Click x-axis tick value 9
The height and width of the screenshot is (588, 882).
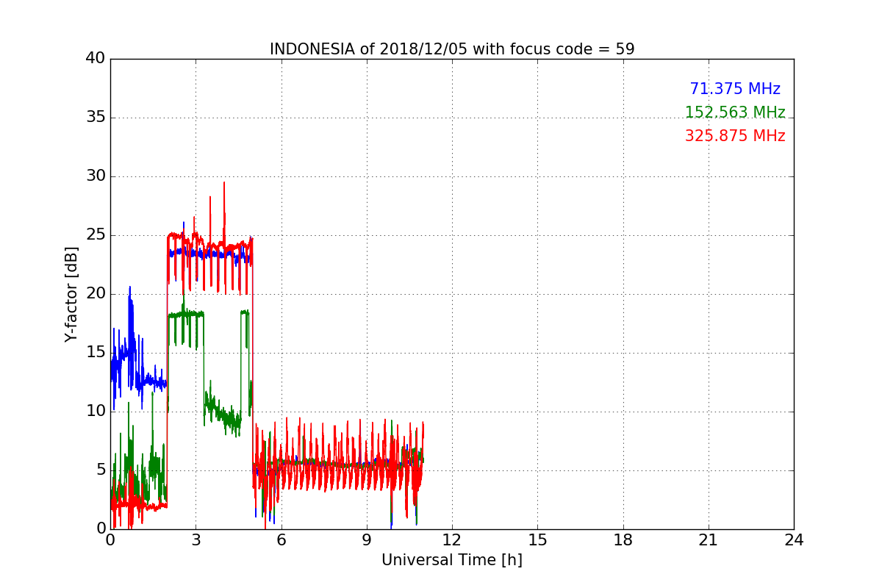pos(367,540)
